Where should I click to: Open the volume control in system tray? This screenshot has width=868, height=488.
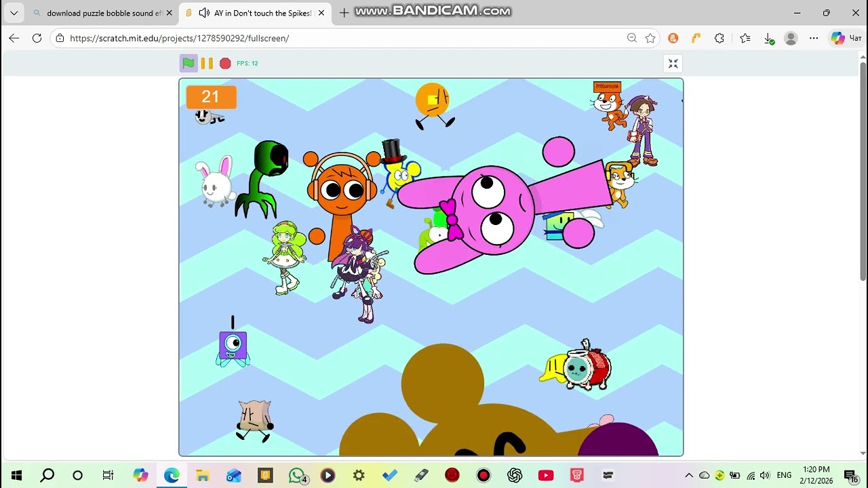(765, 475)
